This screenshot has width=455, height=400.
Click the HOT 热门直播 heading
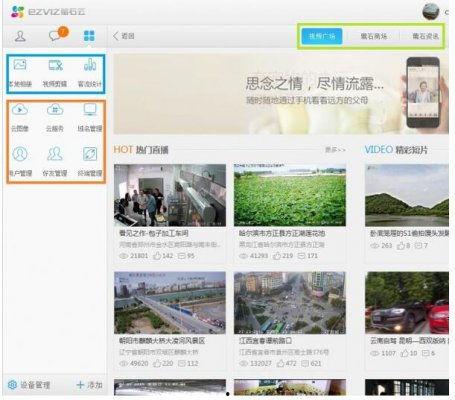tap(141, 150)
